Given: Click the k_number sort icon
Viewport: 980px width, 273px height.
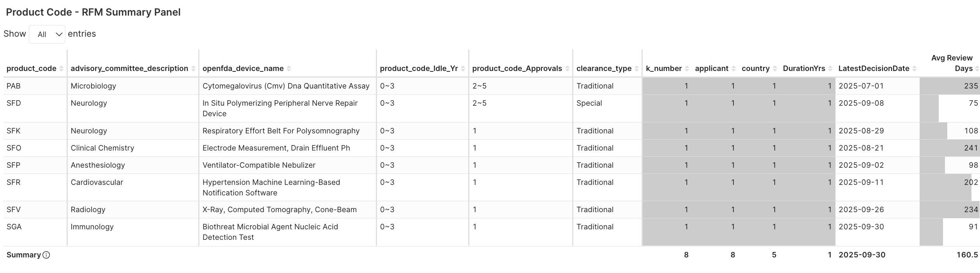Looking at the screenshot, I should click(x=687, y=69).
